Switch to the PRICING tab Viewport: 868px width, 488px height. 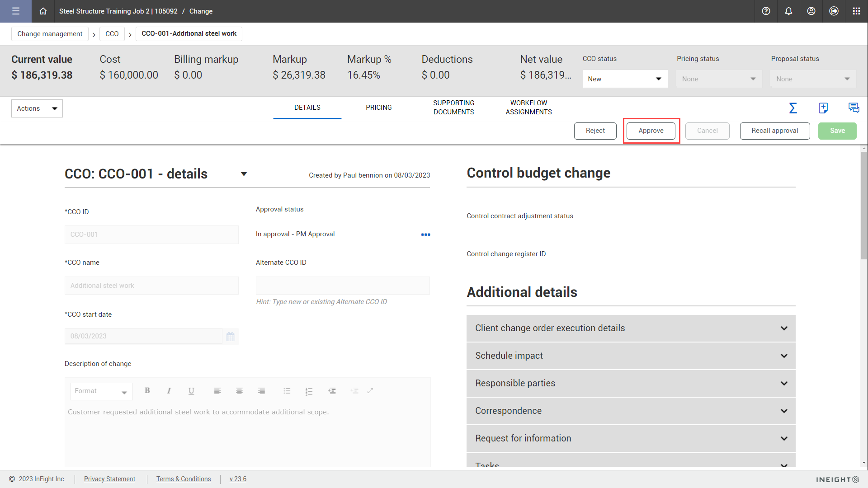point(379,108)
